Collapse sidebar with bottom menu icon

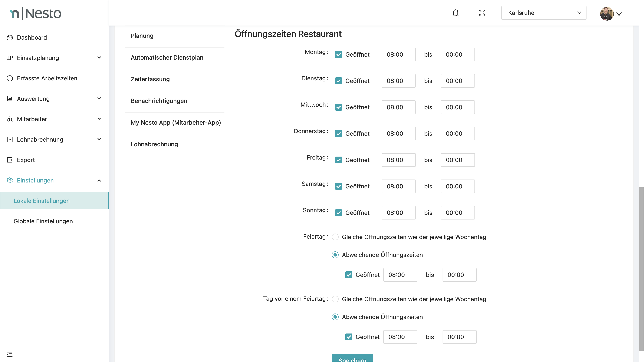[x=10, y=354]
